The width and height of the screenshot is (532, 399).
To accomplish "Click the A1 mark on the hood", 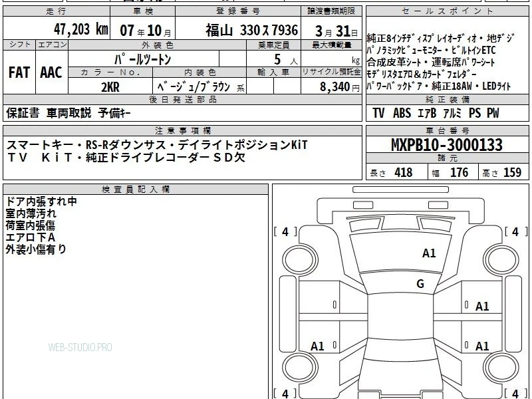I will [429, 253].
